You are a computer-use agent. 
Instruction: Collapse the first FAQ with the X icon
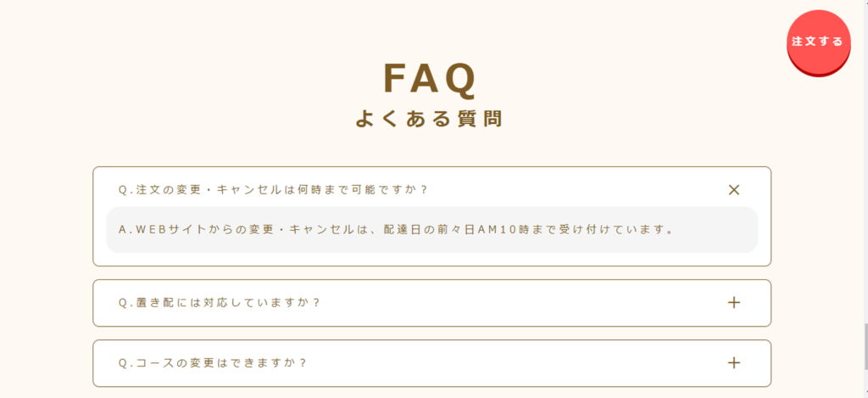734,190
